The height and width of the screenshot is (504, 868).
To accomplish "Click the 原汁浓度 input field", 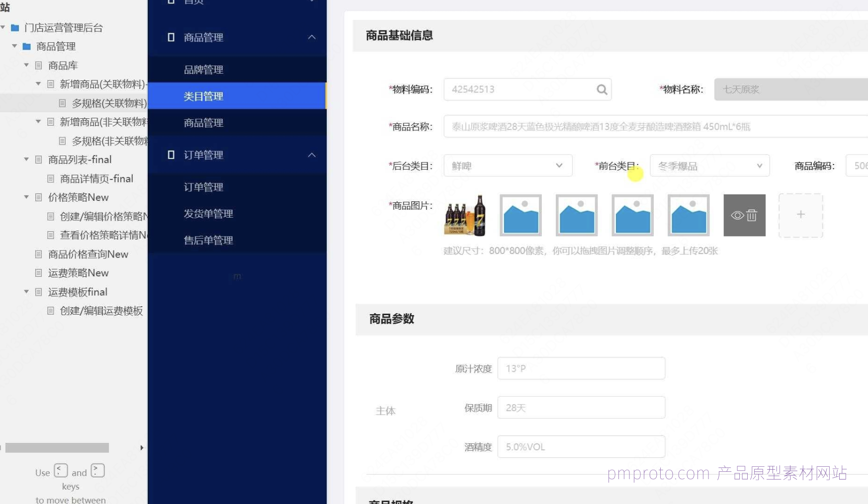I will pyautogui.click(x=581, y=368).
